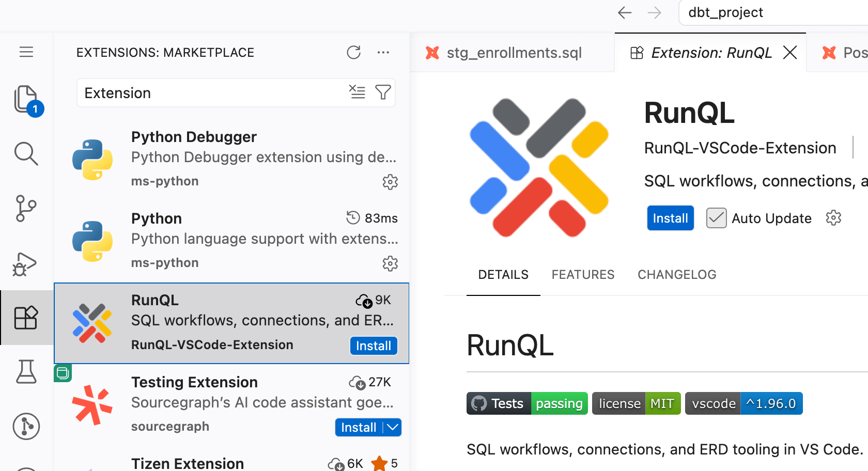Select the RunQL extension list entry
This screenshot has width=868, height=471.
click(x=231, y=323)
